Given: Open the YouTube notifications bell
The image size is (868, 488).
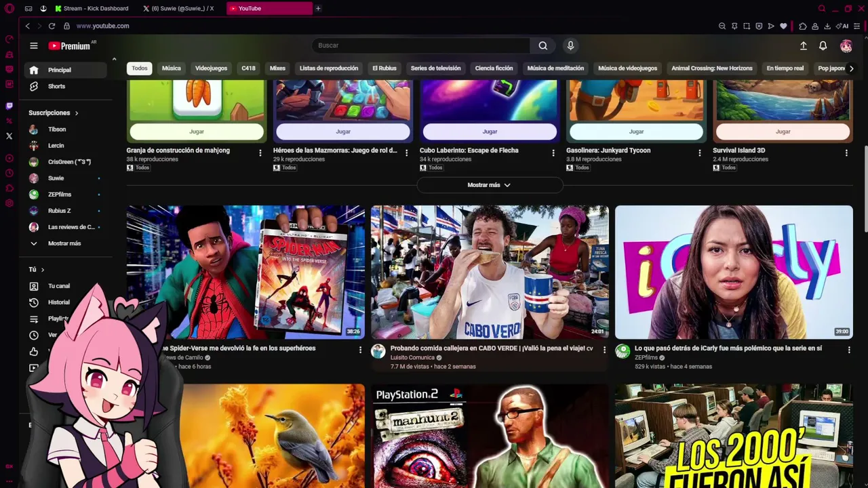Looking at the screenshot, I should point(823,45).
